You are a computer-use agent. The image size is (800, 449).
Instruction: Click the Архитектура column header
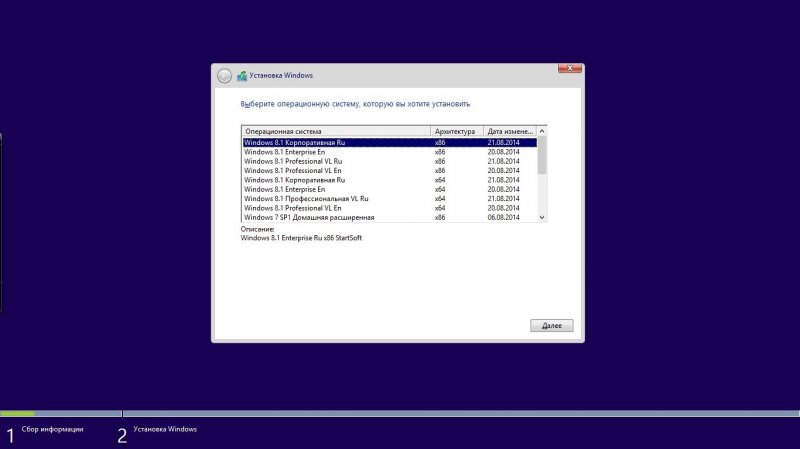point(457,131)
